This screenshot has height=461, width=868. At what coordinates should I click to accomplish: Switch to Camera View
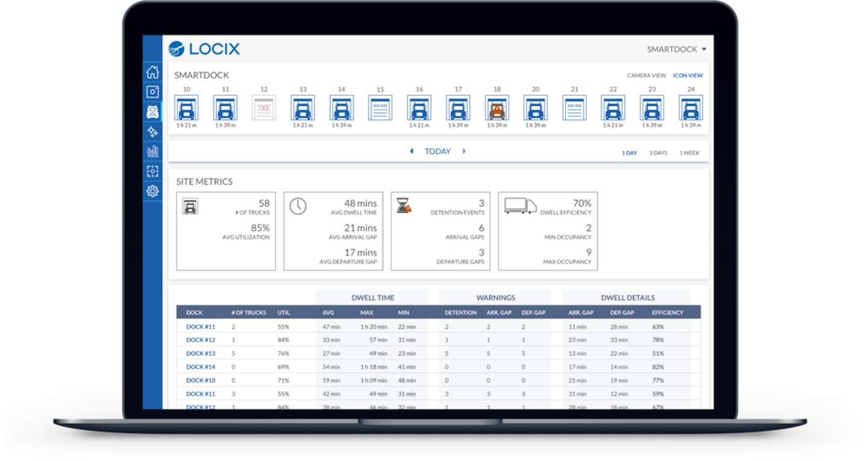[648, 75]
